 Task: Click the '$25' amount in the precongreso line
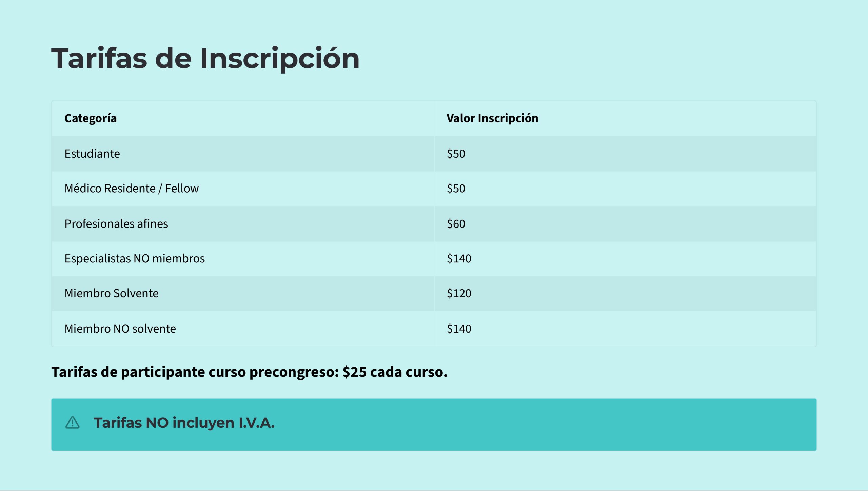coord(354,372)
